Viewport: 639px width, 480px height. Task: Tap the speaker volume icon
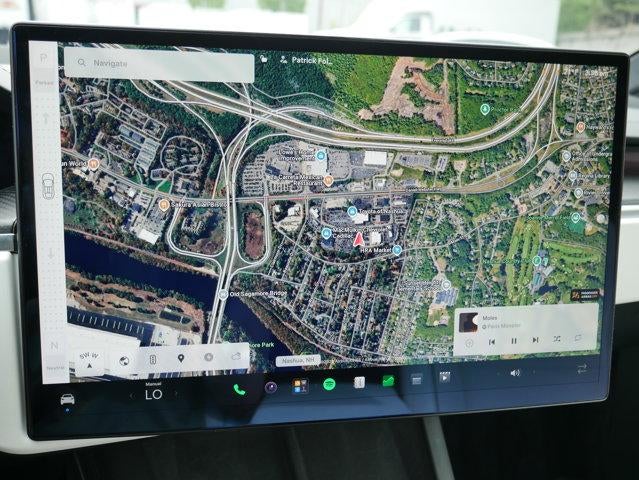pyautogui.click(x=515, y=373)
